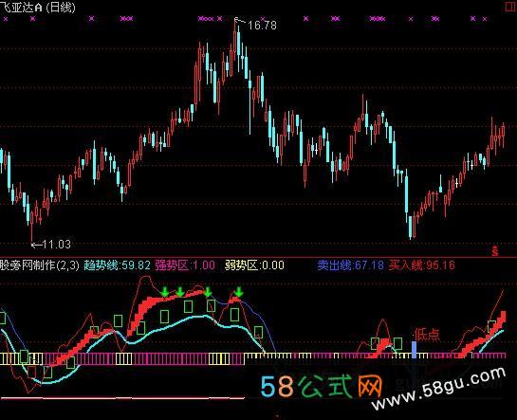The height and width of the screenshot is (420, 517).
Task: Select the blue 低点 bar marker
Action: pos(415,350)
